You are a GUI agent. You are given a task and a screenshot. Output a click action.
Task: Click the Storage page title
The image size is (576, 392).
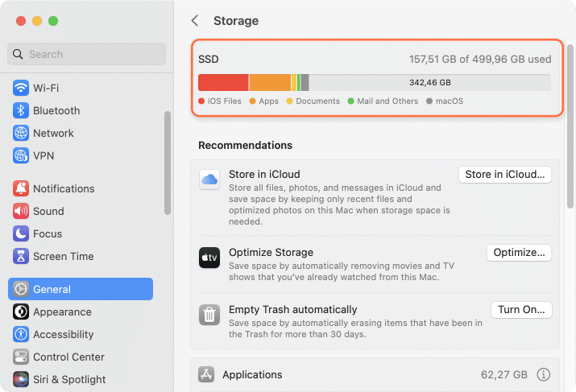click(236, 21)
